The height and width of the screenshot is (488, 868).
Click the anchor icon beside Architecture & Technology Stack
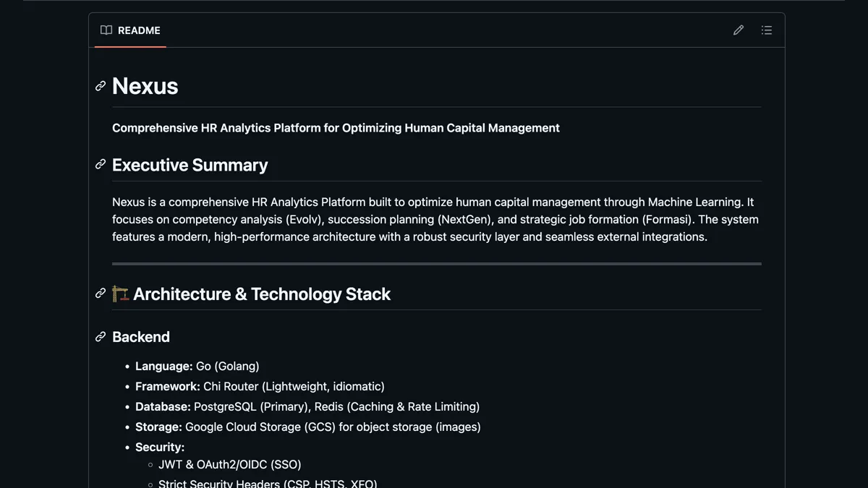tap(100, 293)
